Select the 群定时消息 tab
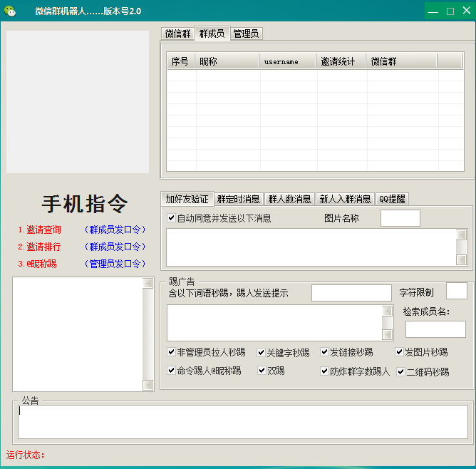Viewport: 476px width, 469px height. point(238,199)
